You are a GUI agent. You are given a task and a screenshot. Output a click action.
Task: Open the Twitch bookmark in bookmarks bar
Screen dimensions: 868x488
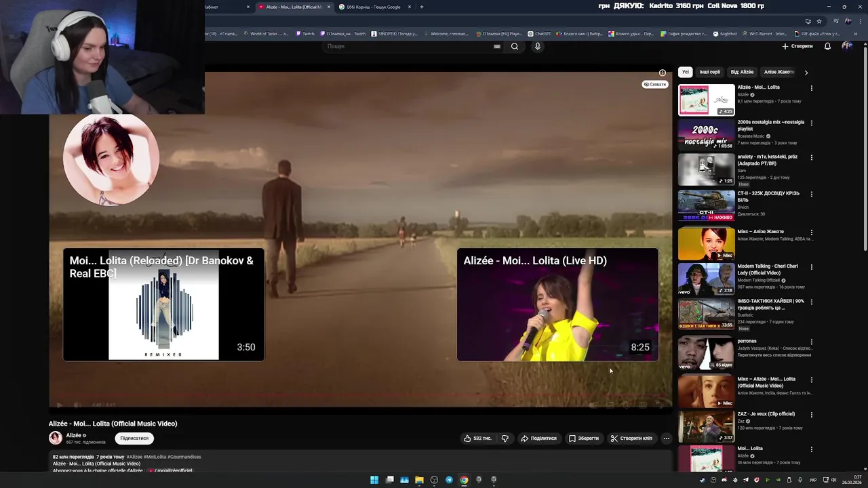[306, 33]
